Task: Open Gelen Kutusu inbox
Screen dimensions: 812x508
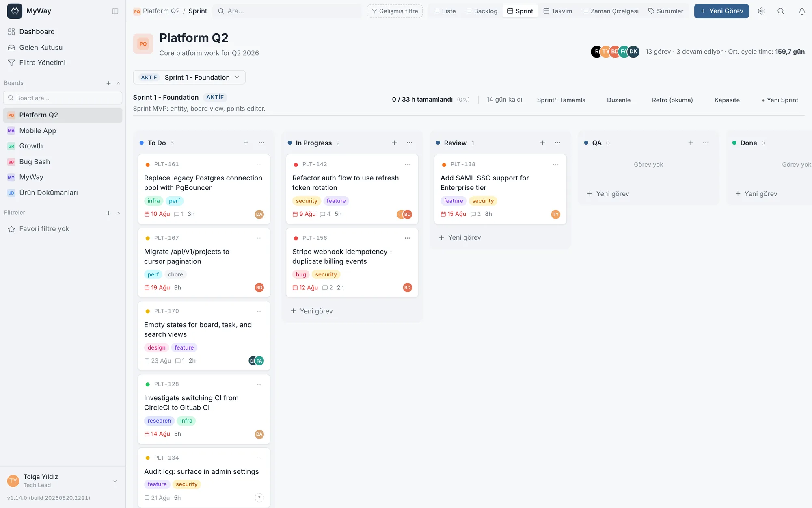Action: [63, 47]
